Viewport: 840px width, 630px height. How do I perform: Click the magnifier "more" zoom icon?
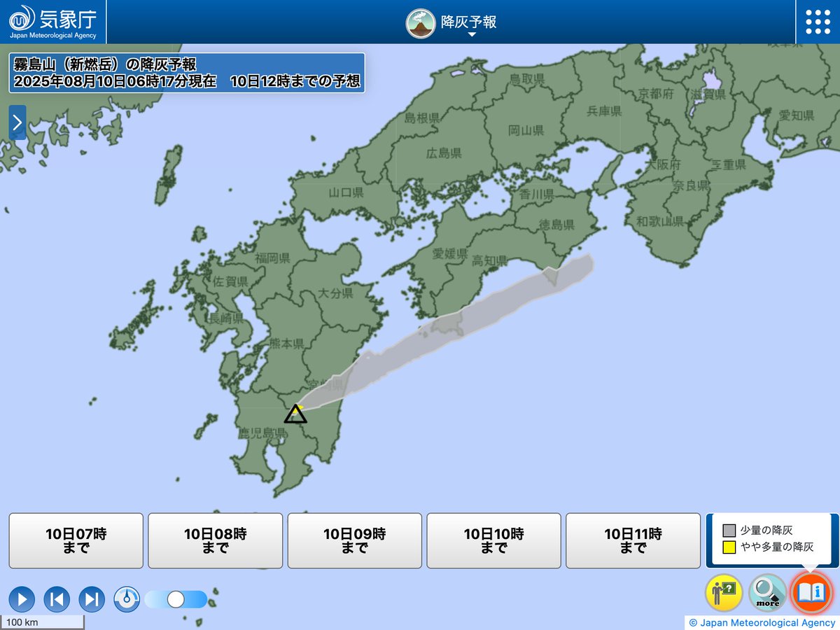click(x=766, y=592)
